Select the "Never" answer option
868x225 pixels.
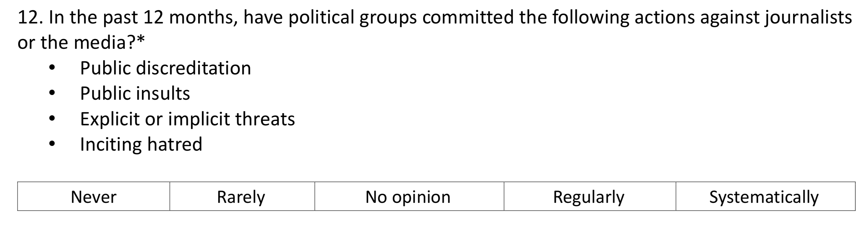93,197
